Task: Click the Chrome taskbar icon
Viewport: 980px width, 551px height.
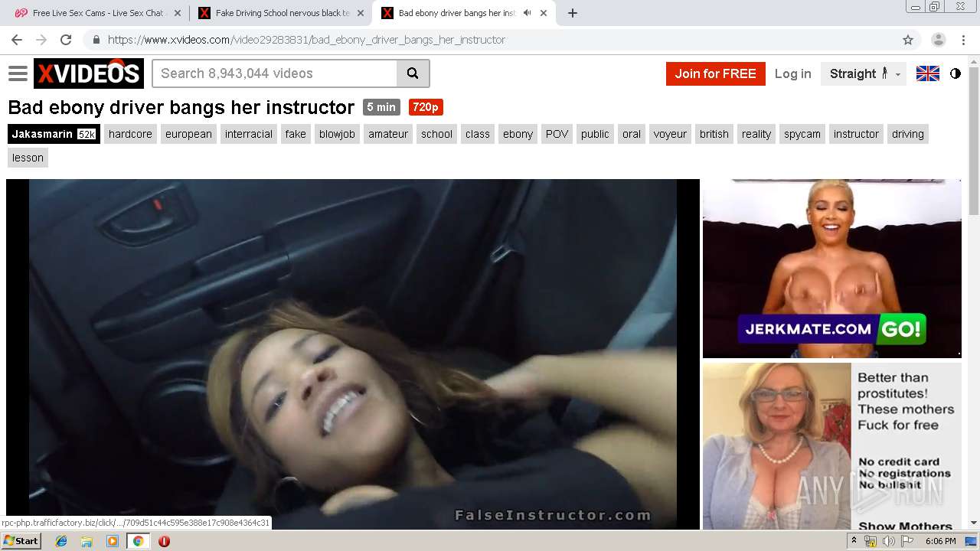Action: (138, 541)
